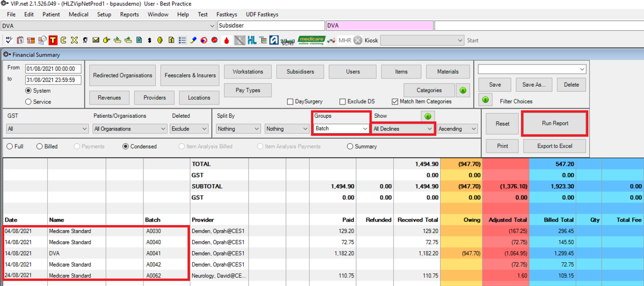The height and width of the screenshot is (286, 644).
Task: Click the to date input field
Action: click(x=53, y=80)
